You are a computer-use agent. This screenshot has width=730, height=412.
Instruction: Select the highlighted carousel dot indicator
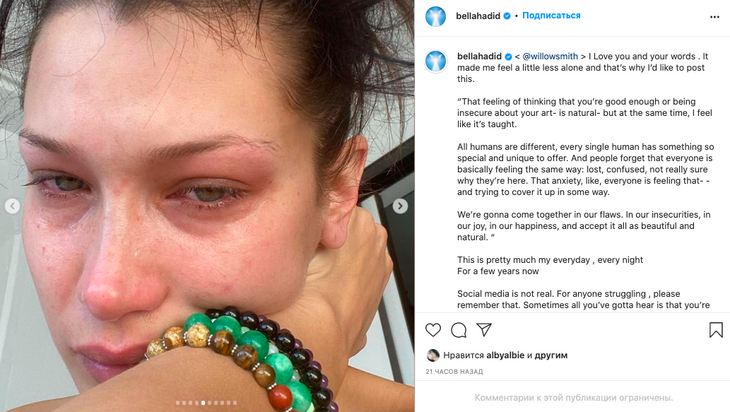[203, 403]
